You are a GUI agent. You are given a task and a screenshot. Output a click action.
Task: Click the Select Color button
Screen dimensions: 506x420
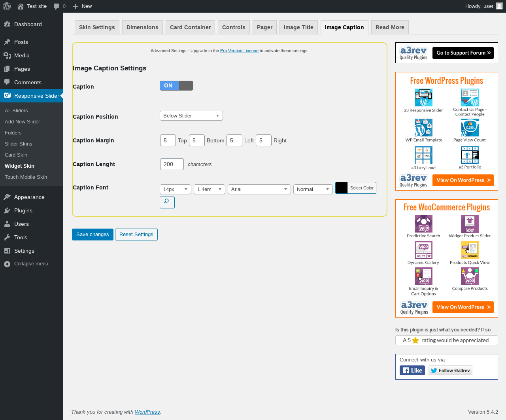pos(362,188)
